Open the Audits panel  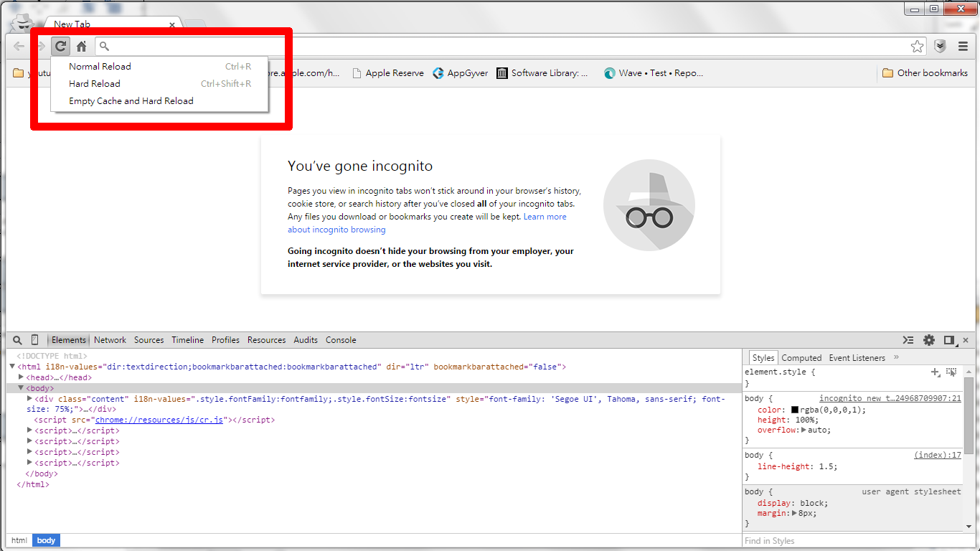click(306, 340)
